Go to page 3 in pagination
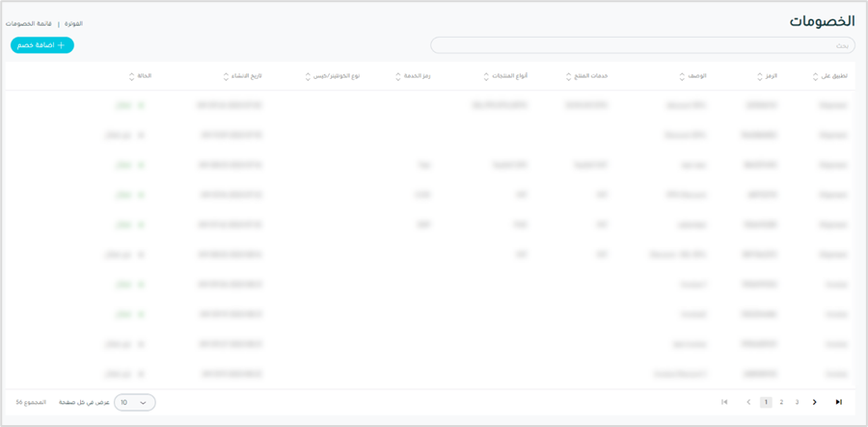Viewport: 868px width, 427px height. click(797, 402)
